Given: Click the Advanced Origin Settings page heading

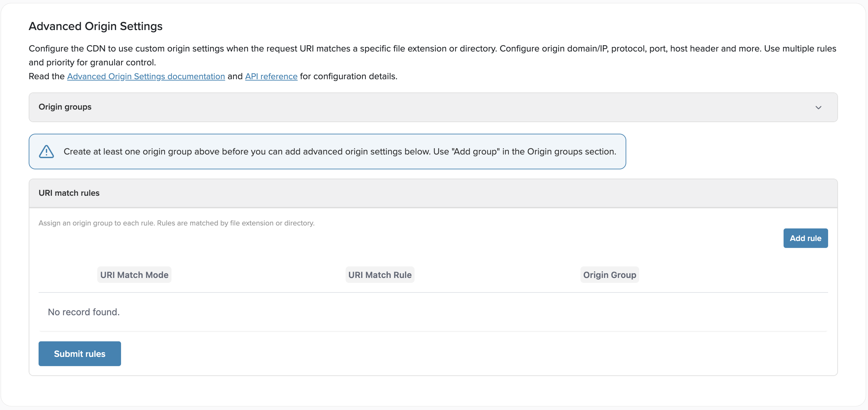Looking at the screenshot, I should [95, 26].
